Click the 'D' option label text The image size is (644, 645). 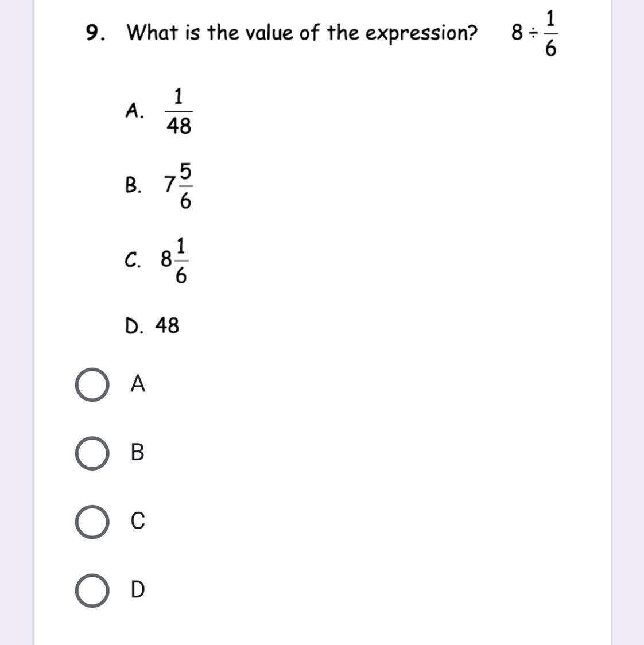point(138,589)
